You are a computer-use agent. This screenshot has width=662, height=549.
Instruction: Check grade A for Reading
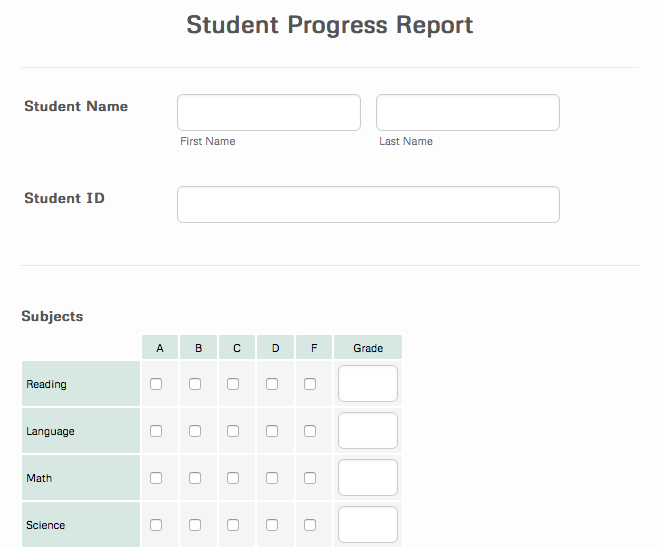click(x=156, y=384)
